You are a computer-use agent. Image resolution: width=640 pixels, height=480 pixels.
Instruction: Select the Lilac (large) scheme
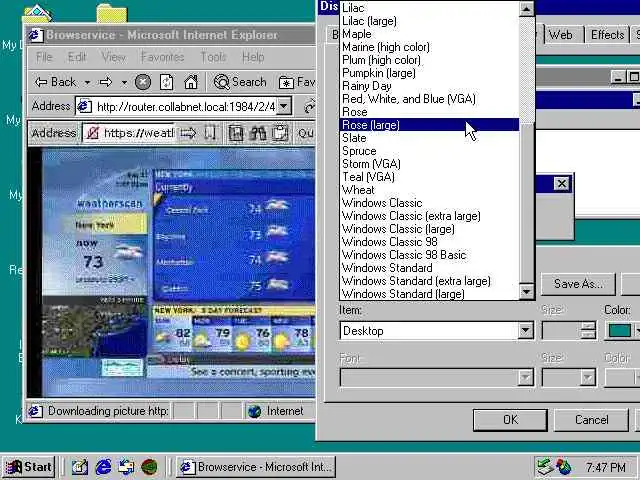pos(429,21)
